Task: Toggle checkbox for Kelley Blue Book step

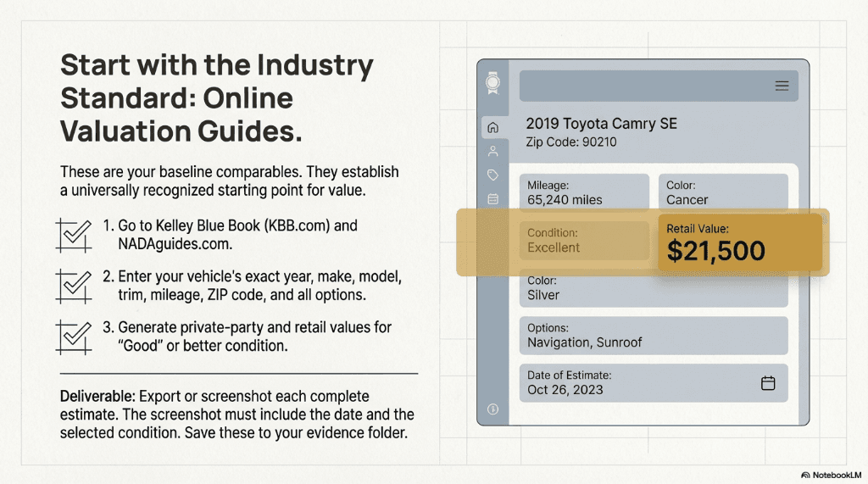Action: [x=73, y=235]
